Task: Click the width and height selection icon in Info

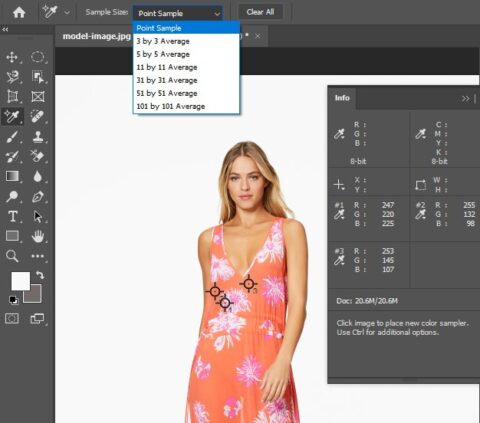Action: point(421,185)
